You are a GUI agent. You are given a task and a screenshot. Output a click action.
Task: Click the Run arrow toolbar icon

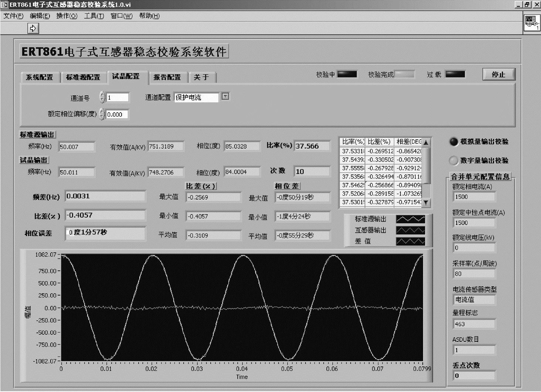(x=33, y=28)
